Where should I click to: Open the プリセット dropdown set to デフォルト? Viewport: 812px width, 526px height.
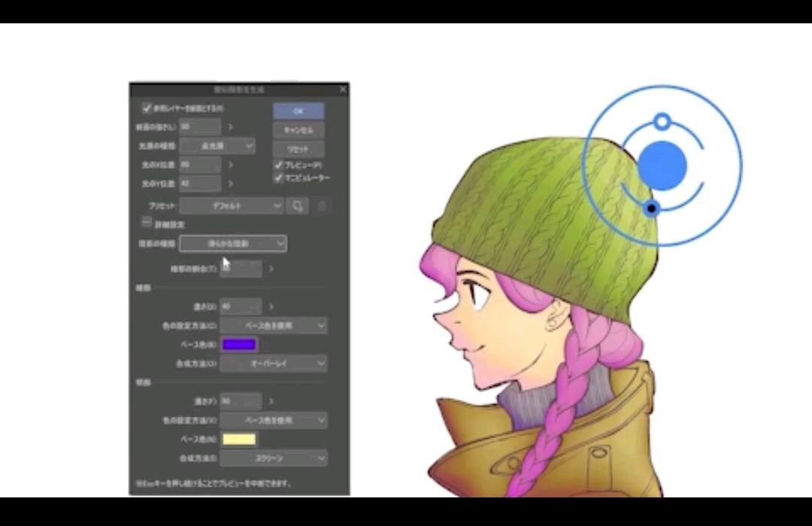click(x=232, y=205)
